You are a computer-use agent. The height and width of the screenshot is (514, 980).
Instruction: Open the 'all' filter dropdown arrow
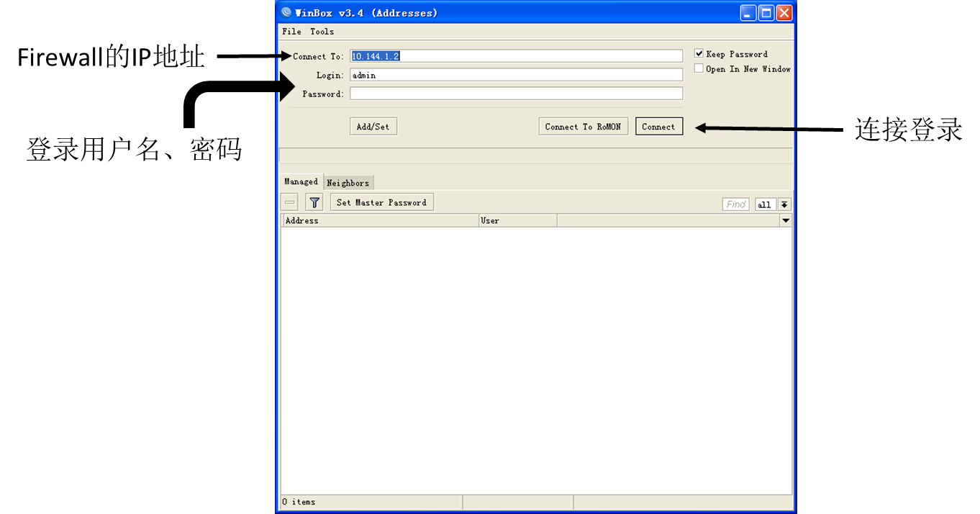(x=784, y=204)
